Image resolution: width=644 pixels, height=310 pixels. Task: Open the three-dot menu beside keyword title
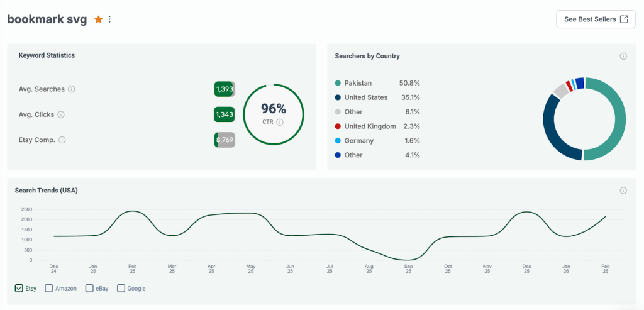coord(109,19)
